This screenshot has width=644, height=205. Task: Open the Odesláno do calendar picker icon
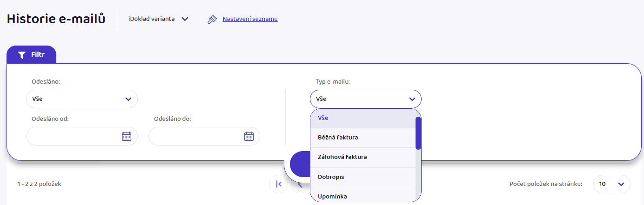[249, 136]
